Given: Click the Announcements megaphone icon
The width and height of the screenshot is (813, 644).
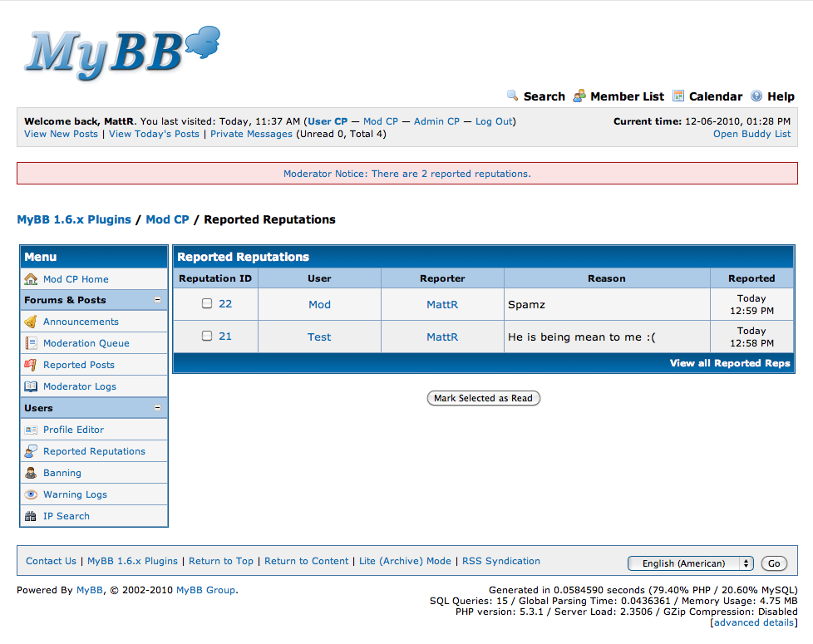Looking at the screenshot, I should pyautogui.click(x=31, y=322).
